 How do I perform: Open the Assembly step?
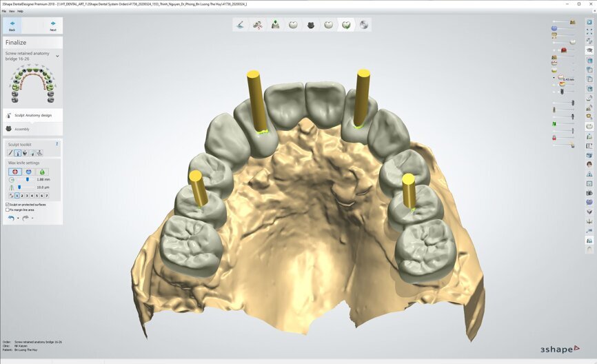(x=22, y=128)
